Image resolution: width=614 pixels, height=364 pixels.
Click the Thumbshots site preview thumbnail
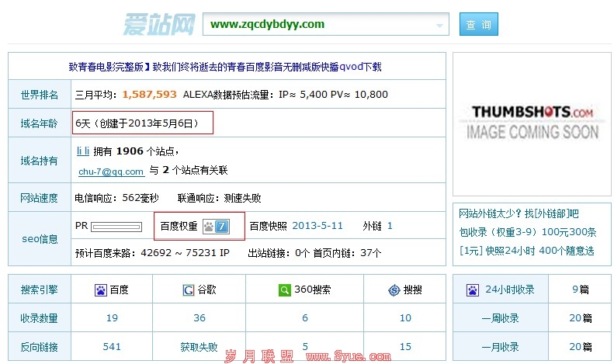pyautogui.click(x=532, y=123)
